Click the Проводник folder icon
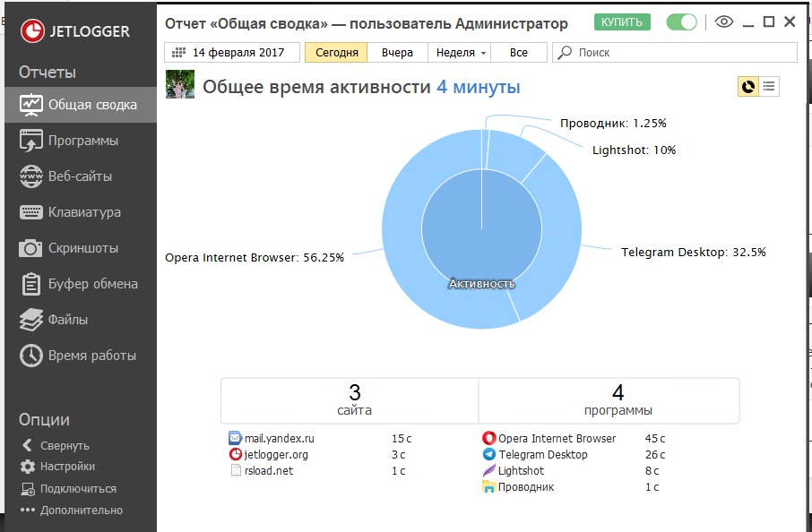Viewport: 812px width, 532px height. [488, 486]
